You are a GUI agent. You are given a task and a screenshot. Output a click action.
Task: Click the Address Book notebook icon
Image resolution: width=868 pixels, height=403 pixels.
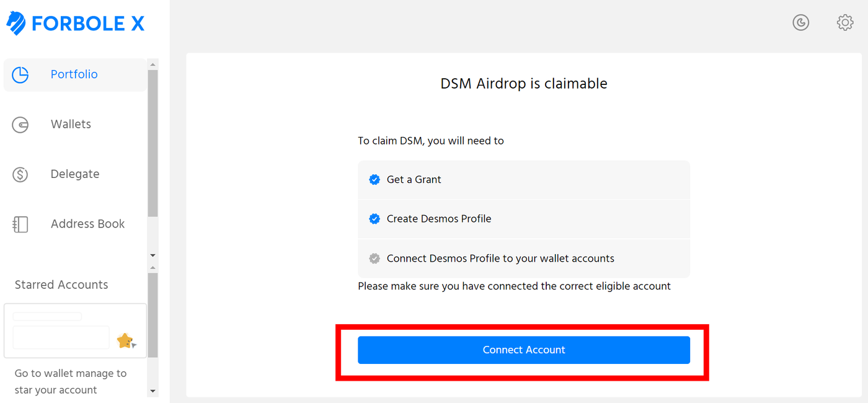20,224
